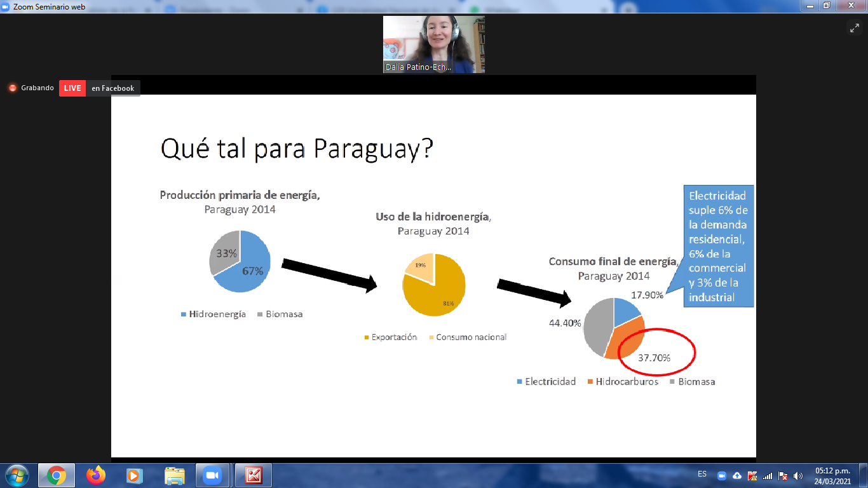
Task: Launch Firefox from the taskbar
Action: [96, 475]
